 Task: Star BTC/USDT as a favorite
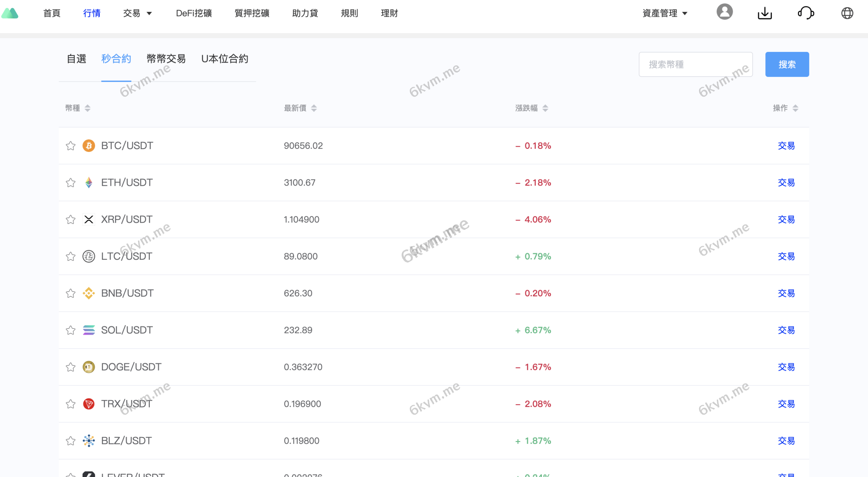click(71, 146)
